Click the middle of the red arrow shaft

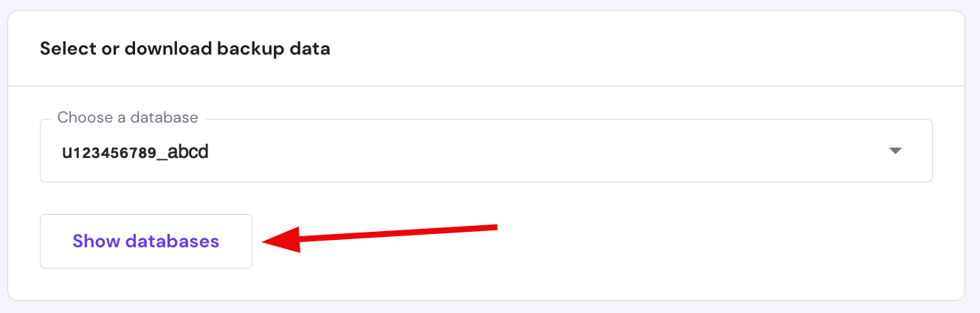tap(391, 233)
